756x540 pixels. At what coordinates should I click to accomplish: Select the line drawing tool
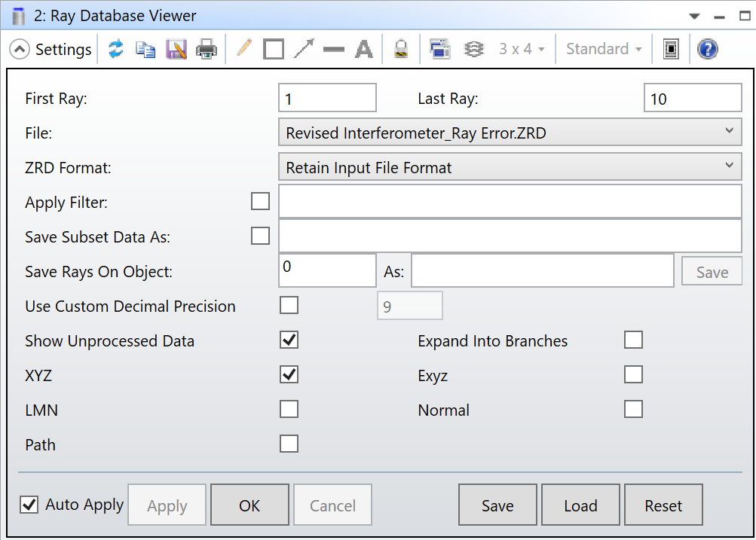coord(334,49)
